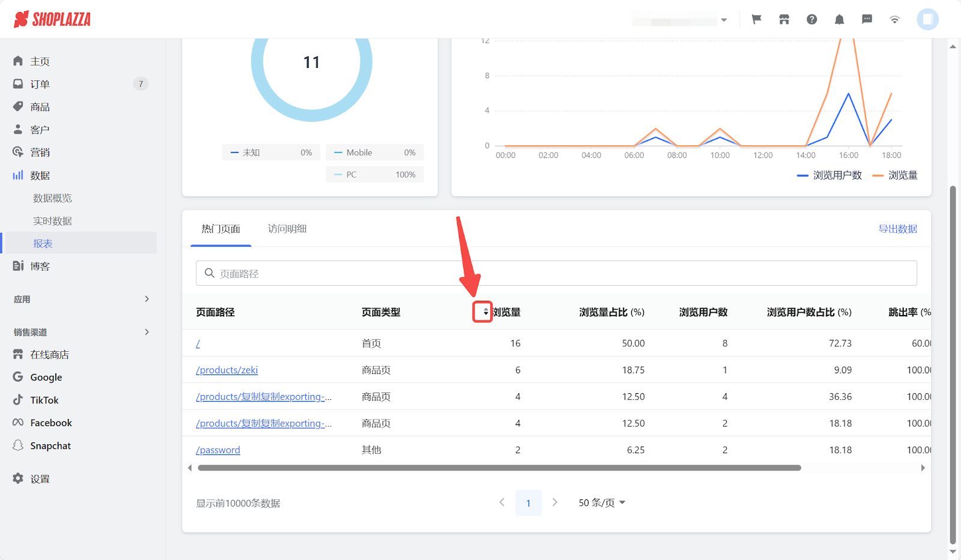961x560 pixels.
Task: Open 数据 in the sidebar
Action: click(40, 175)
